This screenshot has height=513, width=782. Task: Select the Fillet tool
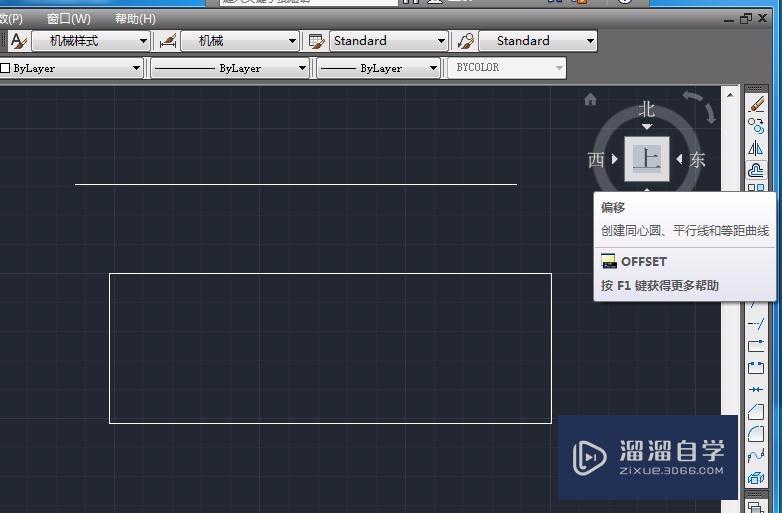pos(756,433)
